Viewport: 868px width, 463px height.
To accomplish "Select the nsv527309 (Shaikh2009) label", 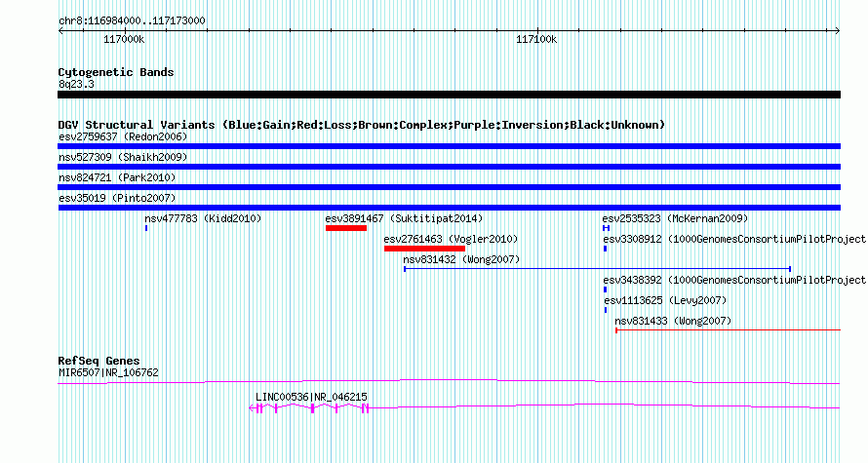I will (x=123, y=157).
